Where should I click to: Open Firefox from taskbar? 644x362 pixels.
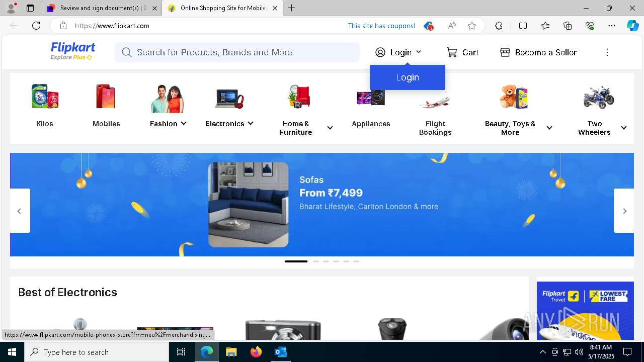[256, 352]
